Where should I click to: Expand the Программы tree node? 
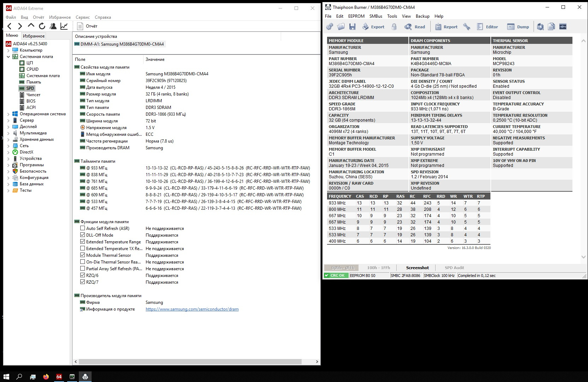coord(8,165)
